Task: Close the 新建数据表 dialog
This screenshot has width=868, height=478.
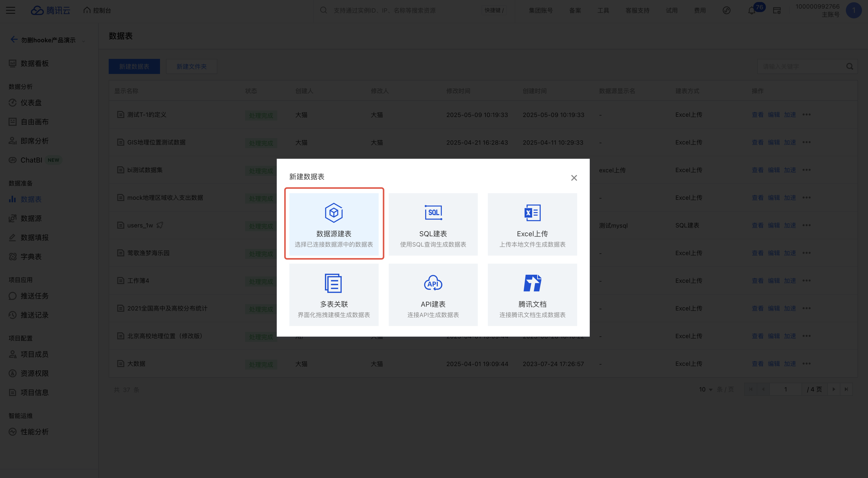Action: click(x=574, y=178)
